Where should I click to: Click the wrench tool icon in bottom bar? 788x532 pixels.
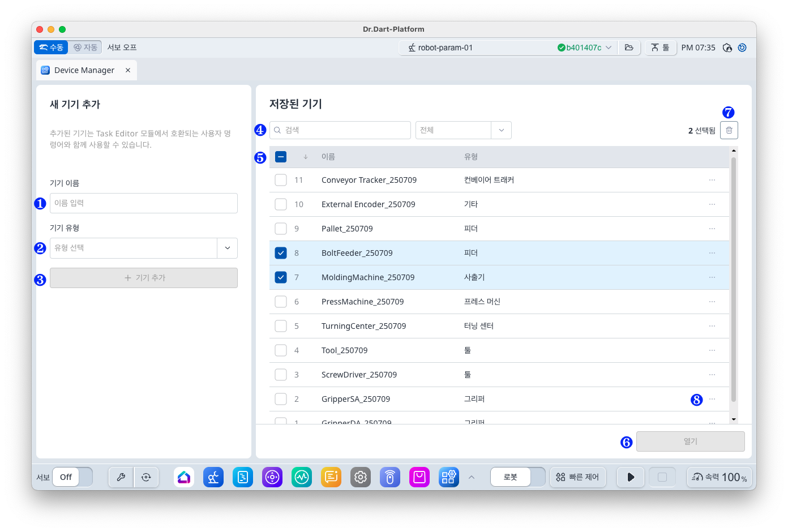pyautogui.click(x=121, y=477)
